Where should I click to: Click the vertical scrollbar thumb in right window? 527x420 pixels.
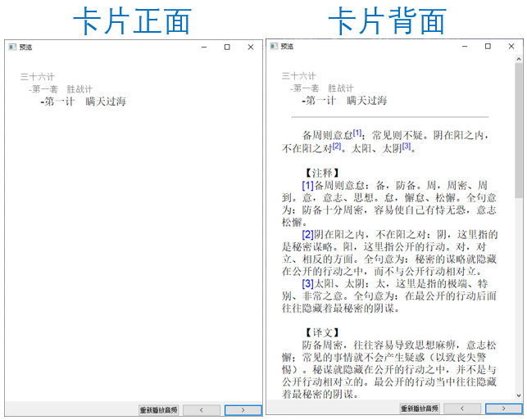[x=519, y=130]
